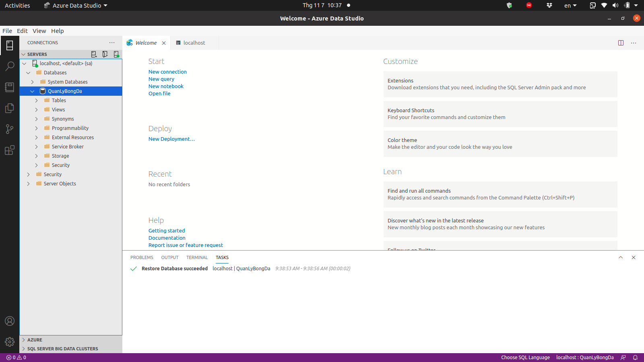Open the Edit menu

pos(22,31)
